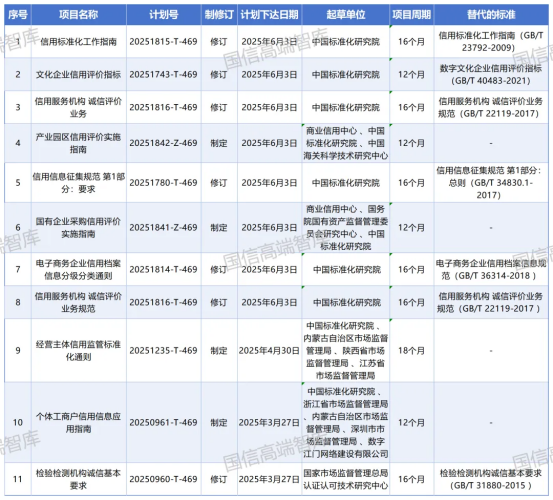This screenshot has height=500, width=553.
Task: Select replaced standard GB/T 31880-2015 cell
Action: tap(491, 479)
